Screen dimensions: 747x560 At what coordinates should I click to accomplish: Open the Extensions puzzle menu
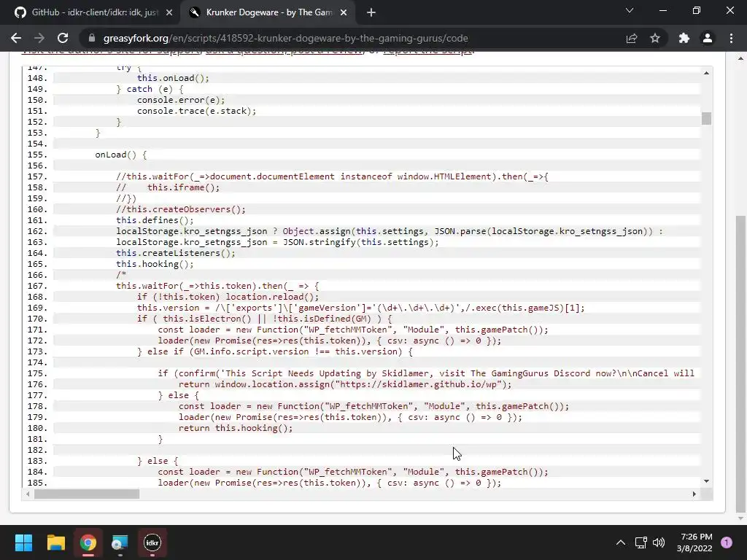coord(684,38)
